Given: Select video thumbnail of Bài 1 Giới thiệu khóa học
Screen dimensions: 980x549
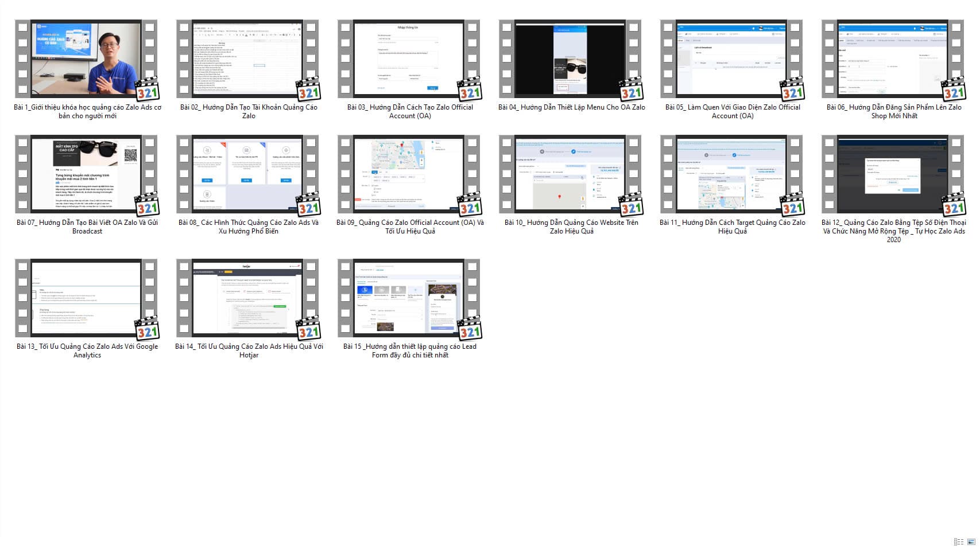Looking at the screenshot, I should pos(87,59).
